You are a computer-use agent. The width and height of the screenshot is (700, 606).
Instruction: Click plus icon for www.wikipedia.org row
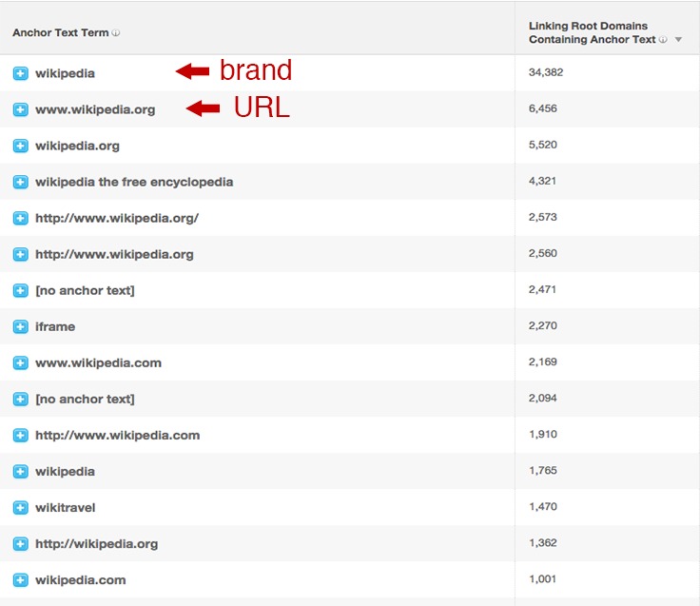21,109
